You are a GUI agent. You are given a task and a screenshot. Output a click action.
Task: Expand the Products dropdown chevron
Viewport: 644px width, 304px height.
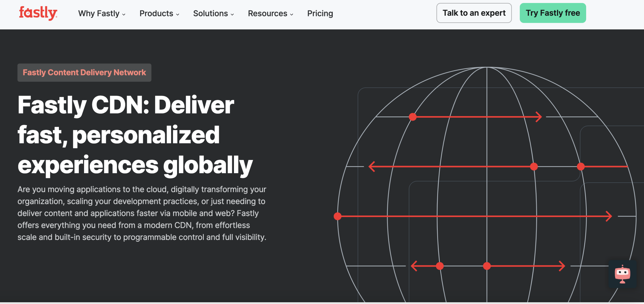[178, 15]
